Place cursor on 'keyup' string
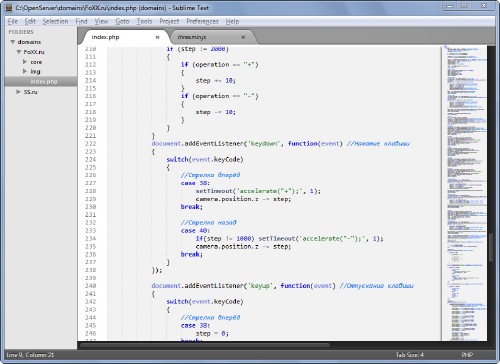 (x=260, y=286)
